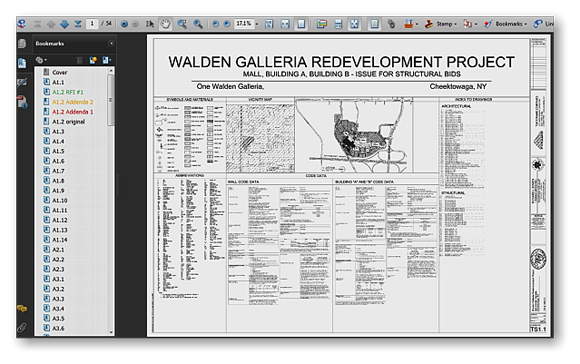This screenshot has height=364, width=580.
Task: Open the Stamp tool
Action: (x=440, y=24)
